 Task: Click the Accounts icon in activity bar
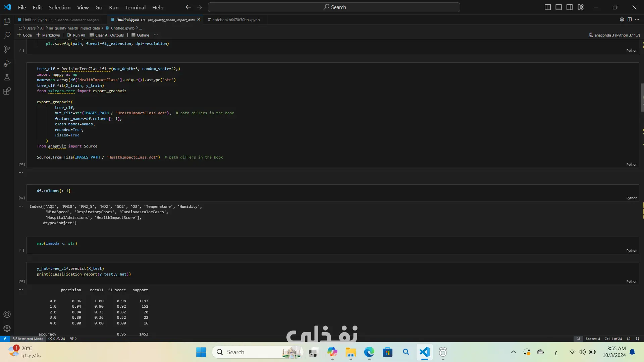coord(7,314)
